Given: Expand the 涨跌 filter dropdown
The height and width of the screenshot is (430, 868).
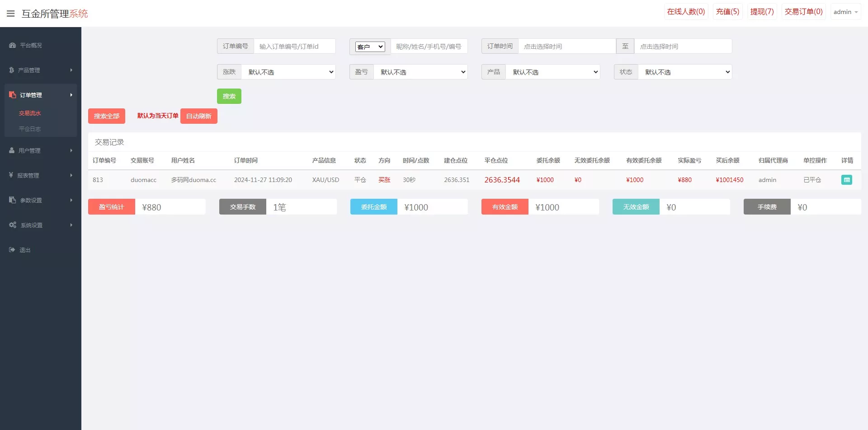Looking at the screenshot, I should pos(288,72).
